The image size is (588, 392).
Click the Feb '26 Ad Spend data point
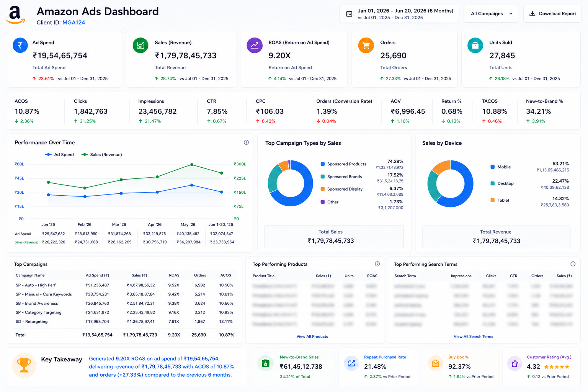click(85, 197)
